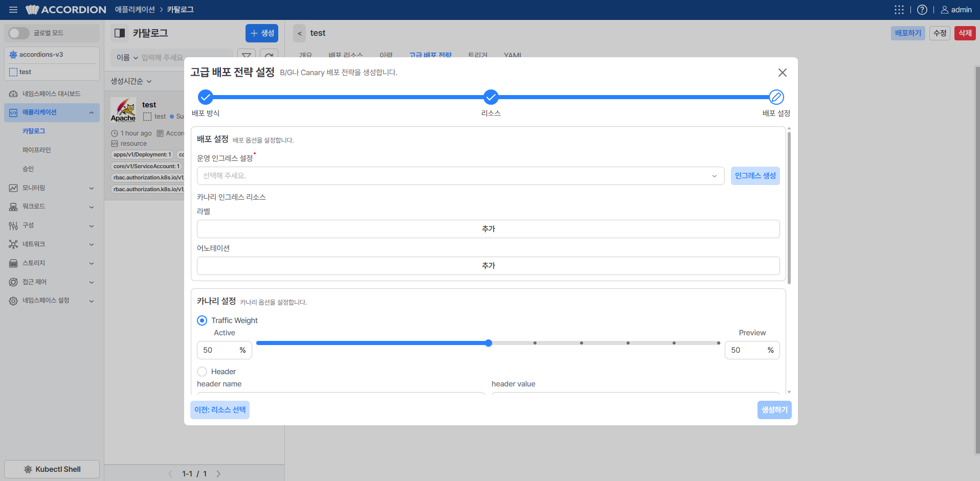The height and width of the screenshot is (481, 980).
Task: Open the 운영 인그레스 설정 dropdown
Action: pos(461,176)
